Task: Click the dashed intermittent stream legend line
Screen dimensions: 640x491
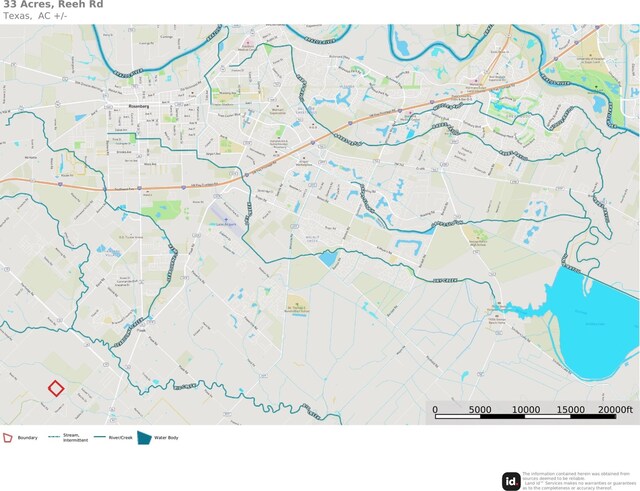Action: tap(54, 437)
